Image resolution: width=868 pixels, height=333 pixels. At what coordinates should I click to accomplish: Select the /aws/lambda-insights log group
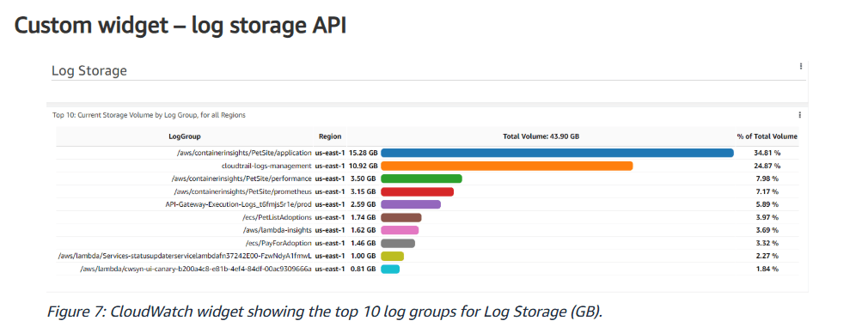tap(278, 230)
